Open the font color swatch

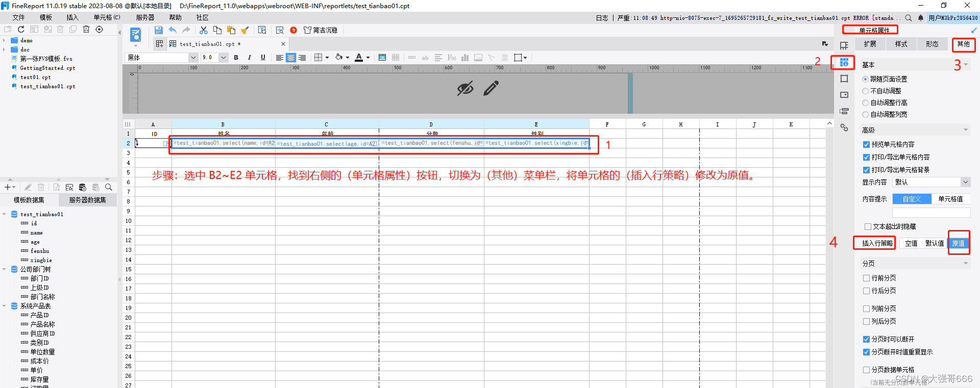coord(359,58)
